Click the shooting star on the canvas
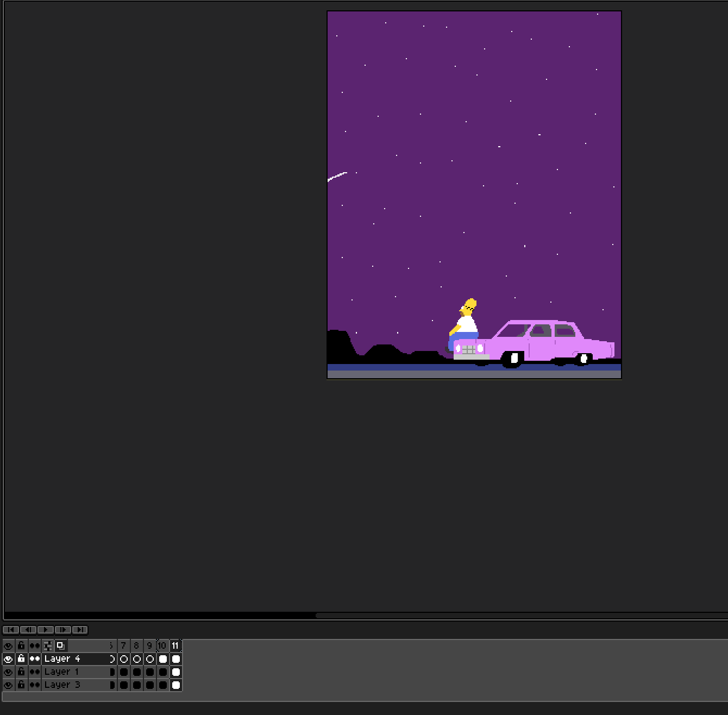 click(x=337, y=177)
